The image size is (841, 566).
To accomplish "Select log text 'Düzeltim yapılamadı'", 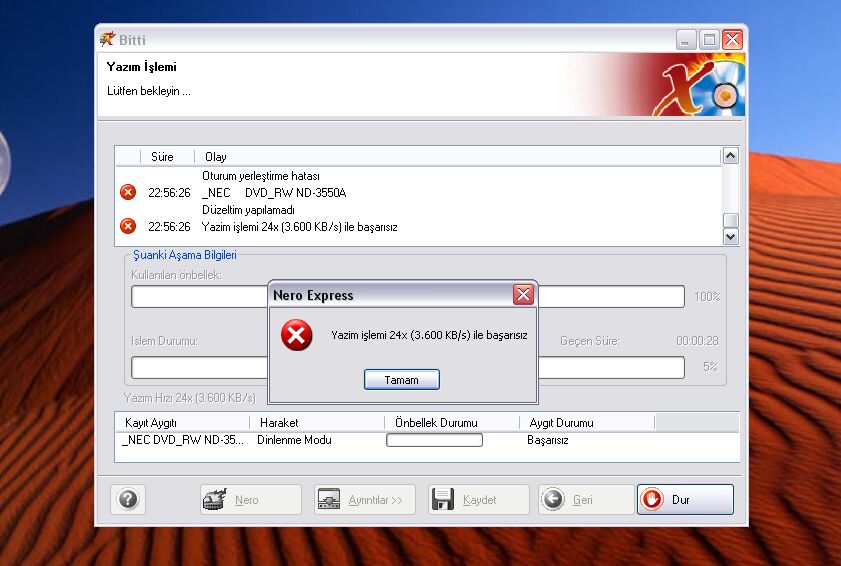I will 248,210.
